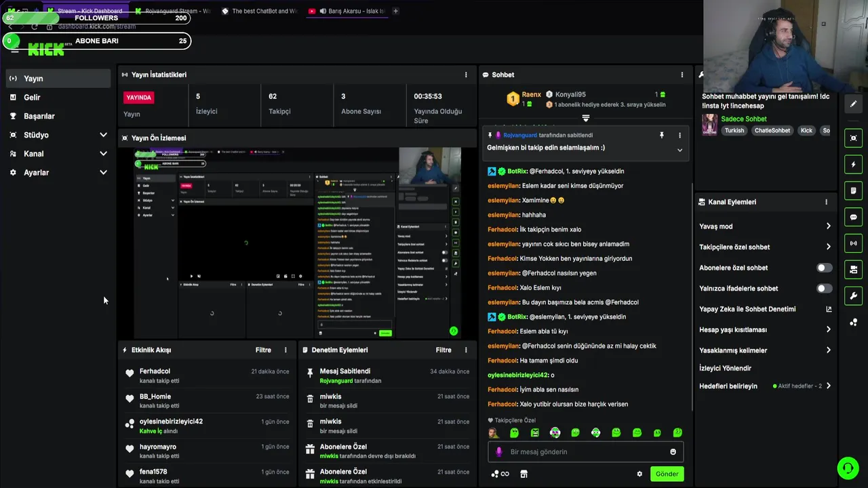
Task: Open Hesap yaşı kısıtlaması arrow
Action: tap(828, 329)
